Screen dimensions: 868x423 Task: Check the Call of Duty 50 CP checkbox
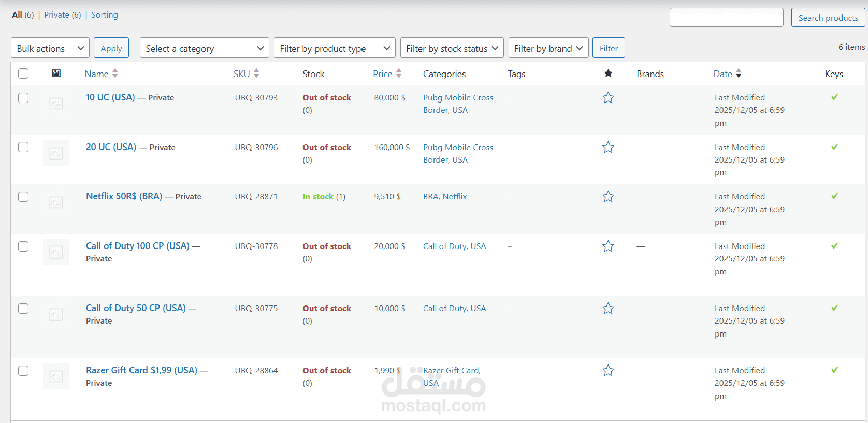(23, 309)
